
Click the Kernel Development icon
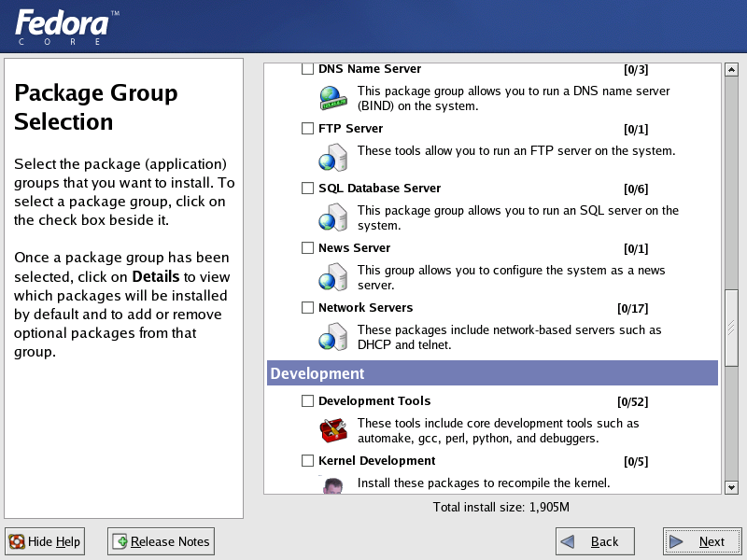coord(333,485)
